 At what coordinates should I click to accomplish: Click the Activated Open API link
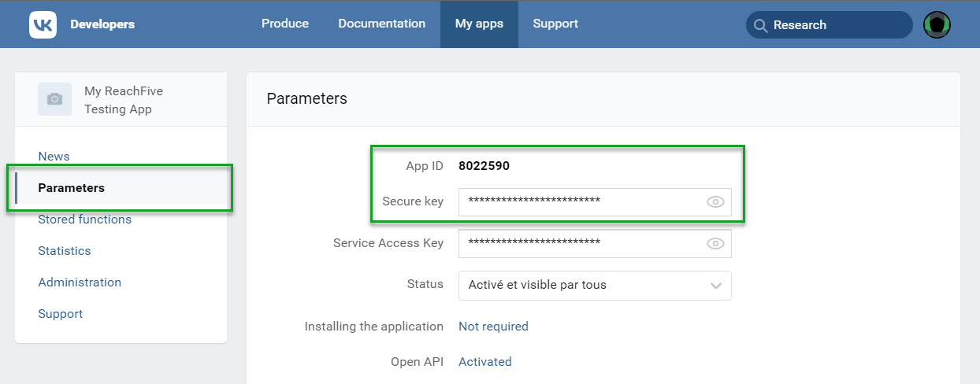[x=485, y=362]
